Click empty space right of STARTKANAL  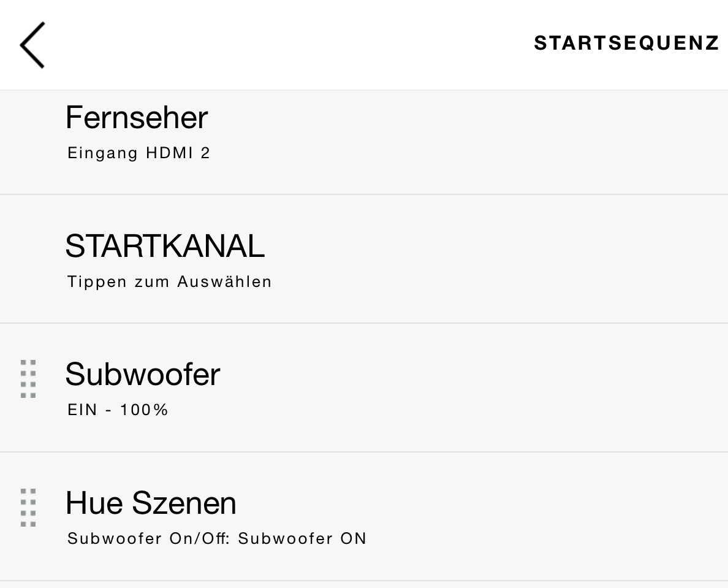coord(490,261)
